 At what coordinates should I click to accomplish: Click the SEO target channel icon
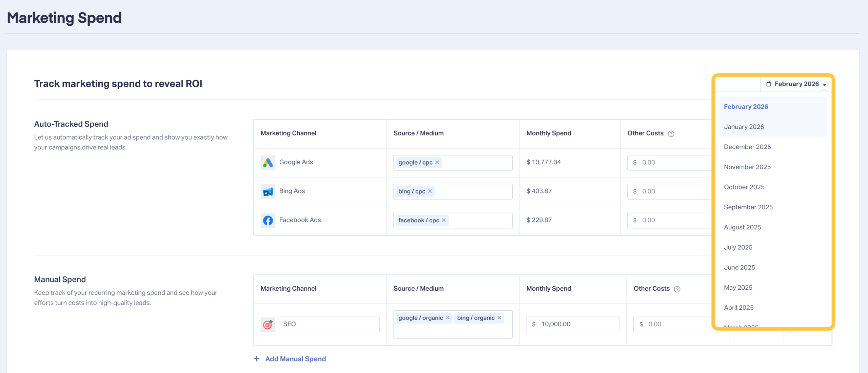tap(268, 325)
